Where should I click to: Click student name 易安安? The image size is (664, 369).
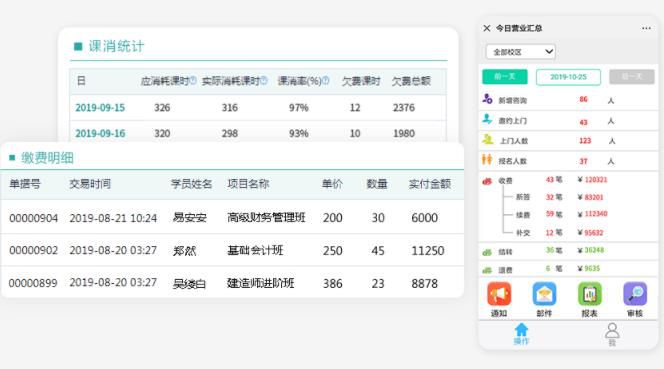click(x=189, y=218)
